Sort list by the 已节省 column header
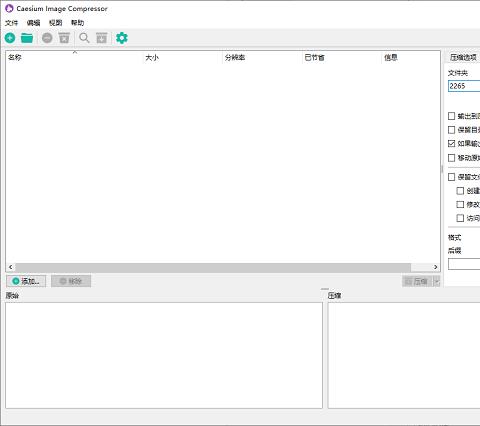Image resolution: width=480 pixels, height=426 pixels. coord(342,57)
